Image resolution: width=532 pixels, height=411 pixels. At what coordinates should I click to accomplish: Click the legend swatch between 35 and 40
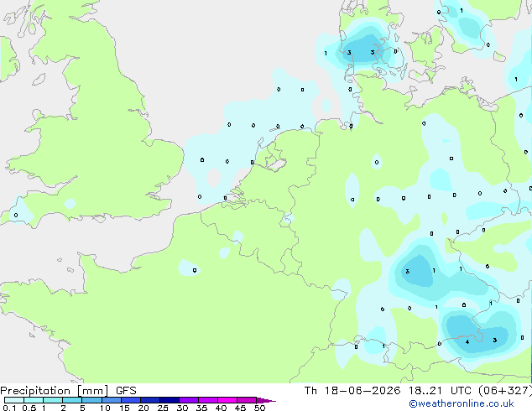207,400
